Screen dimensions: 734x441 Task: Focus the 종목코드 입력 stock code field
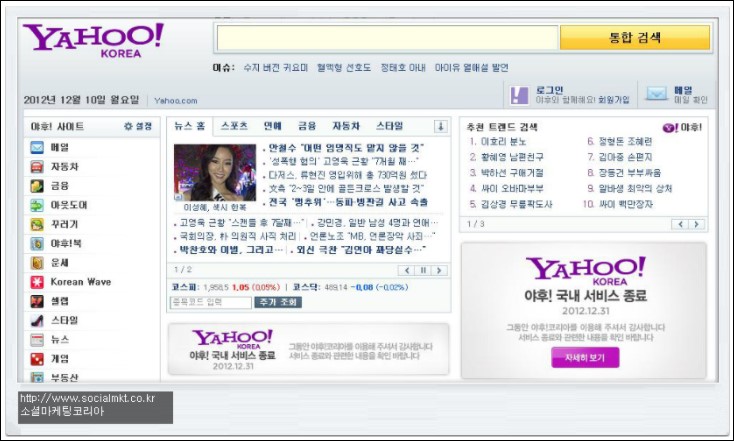[x=211, y=302]
